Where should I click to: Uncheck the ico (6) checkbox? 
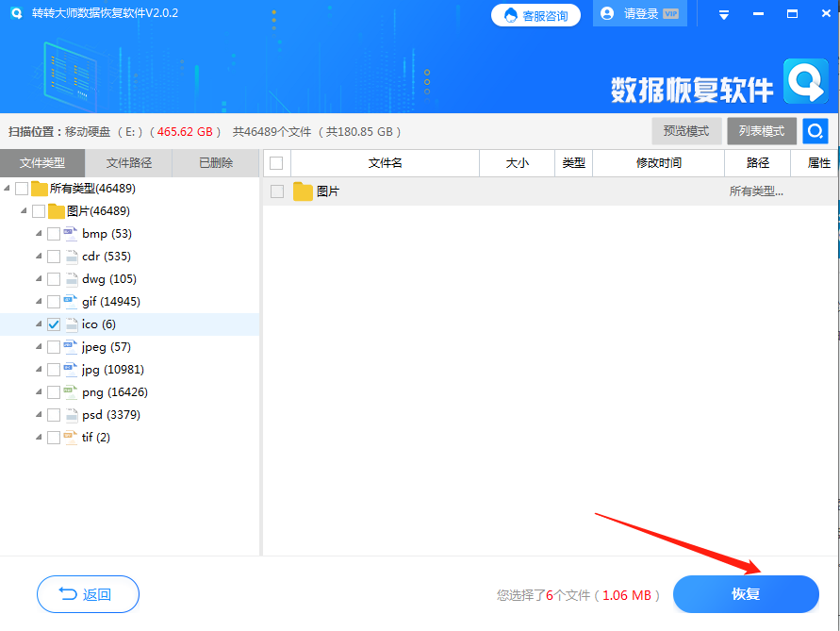tap(54, 324)
